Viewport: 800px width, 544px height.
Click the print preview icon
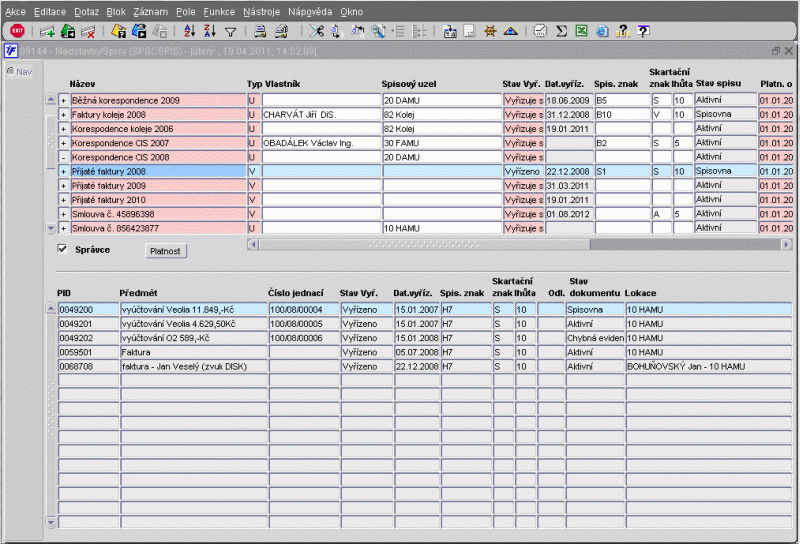pyautogui.click(x=281, y=32)
